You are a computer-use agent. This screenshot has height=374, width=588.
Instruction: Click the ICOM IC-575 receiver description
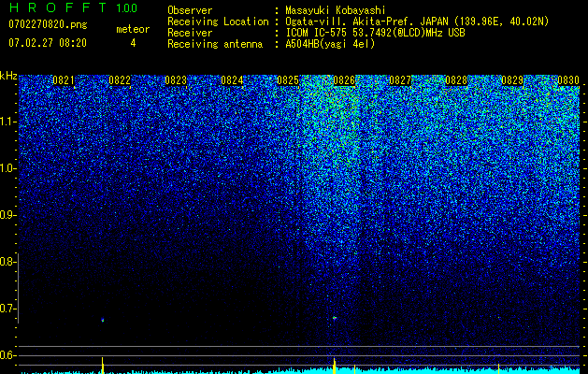point(375,33)
